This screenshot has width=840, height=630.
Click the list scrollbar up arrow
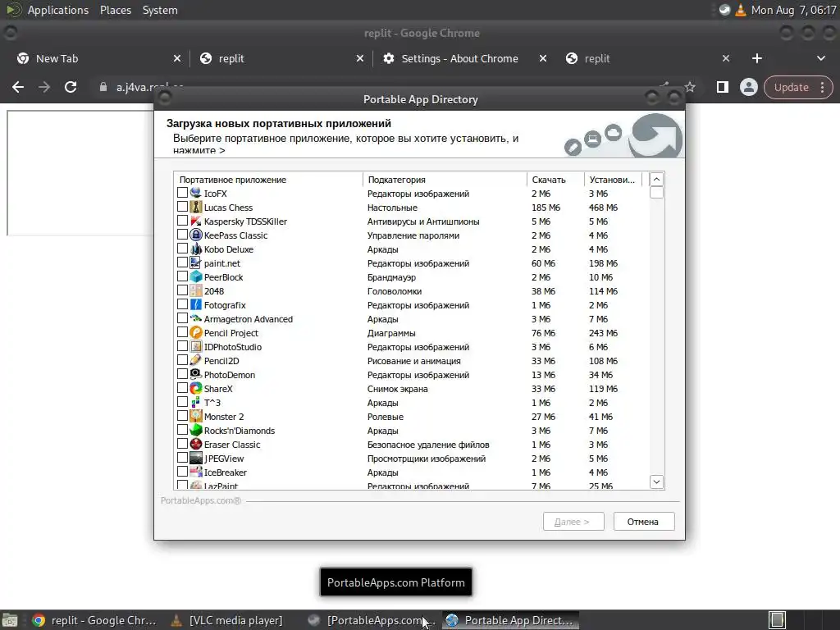(657, 180)
